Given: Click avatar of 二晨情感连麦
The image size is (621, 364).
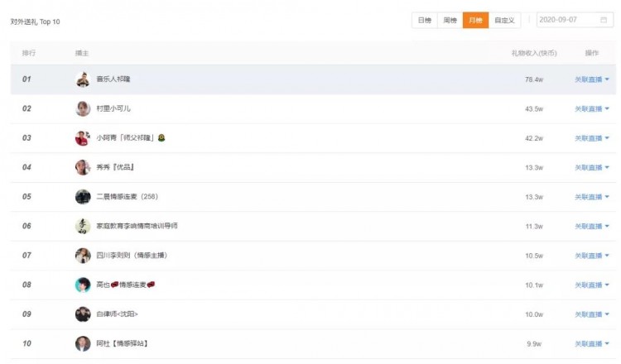Looking at the screenshot, I should click(x=83, y=197).
